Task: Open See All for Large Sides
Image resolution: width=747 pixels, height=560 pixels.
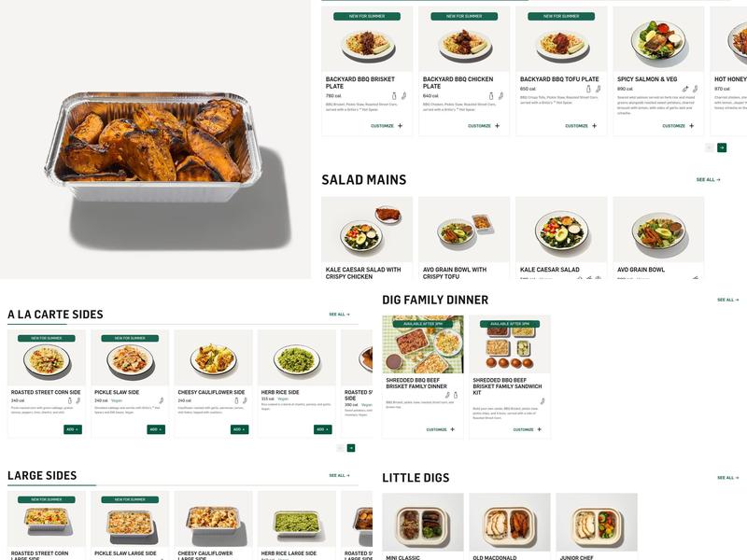Action: point(339,475)
